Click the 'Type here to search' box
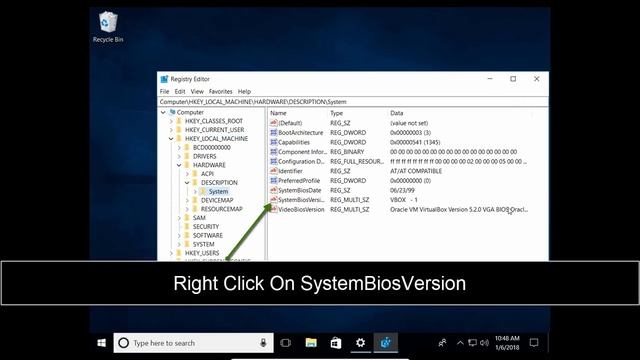 click(193, 343)
